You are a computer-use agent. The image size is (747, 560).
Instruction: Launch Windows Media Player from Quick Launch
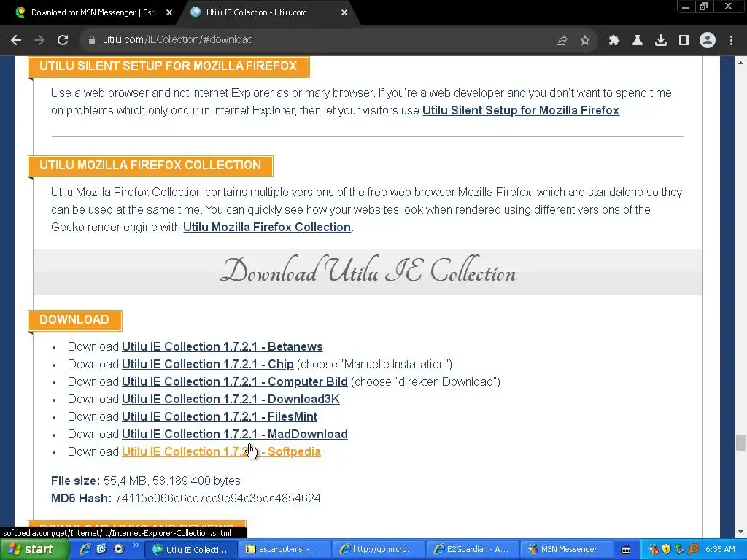point(119,549)
